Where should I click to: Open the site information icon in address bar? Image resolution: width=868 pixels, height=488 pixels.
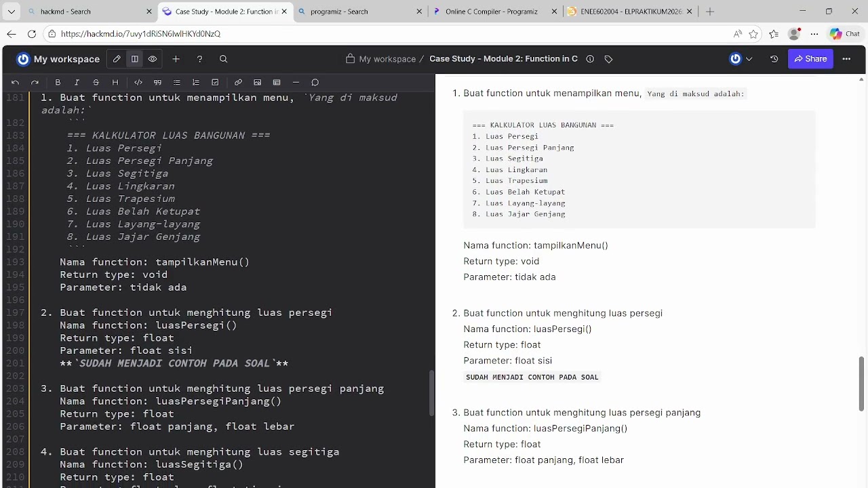pos(52,34)
